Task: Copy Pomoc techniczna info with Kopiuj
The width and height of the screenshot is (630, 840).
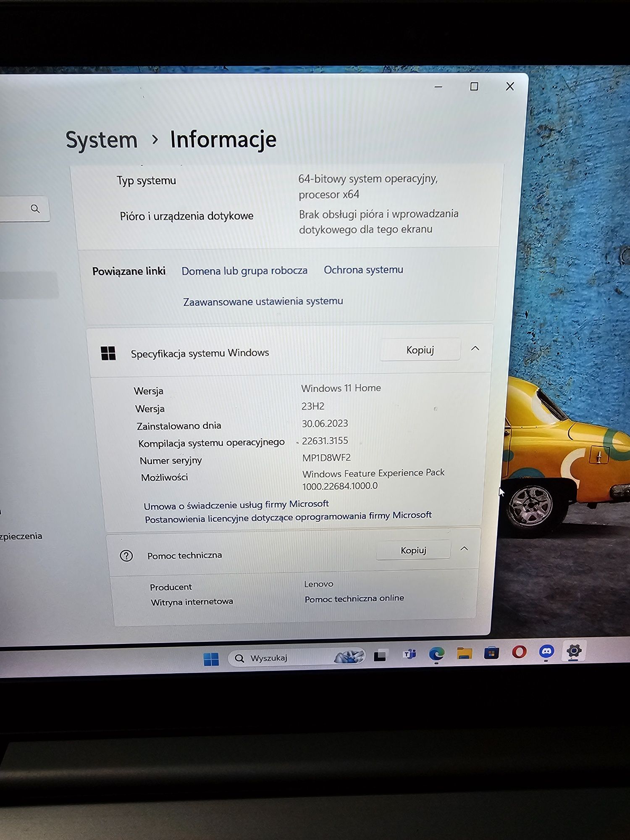Action: coord(413,550)
